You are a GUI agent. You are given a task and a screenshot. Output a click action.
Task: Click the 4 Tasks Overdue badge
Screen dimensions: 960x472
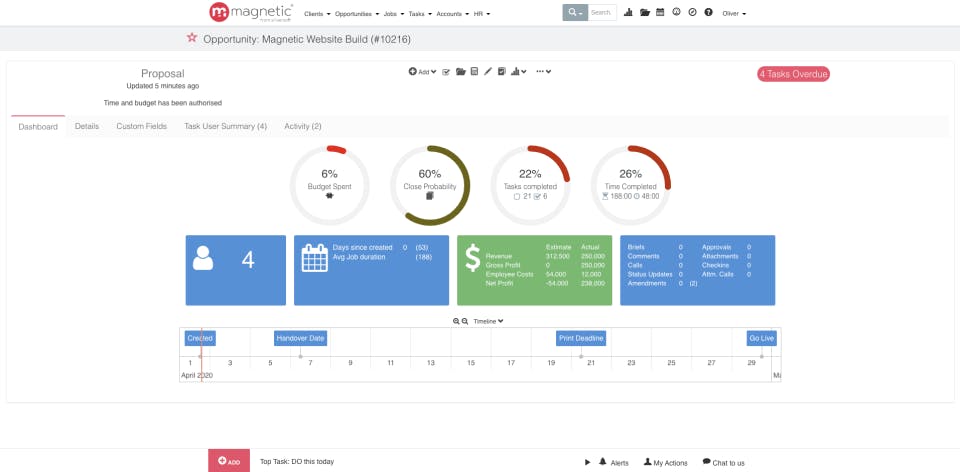(x=793, y=74)
